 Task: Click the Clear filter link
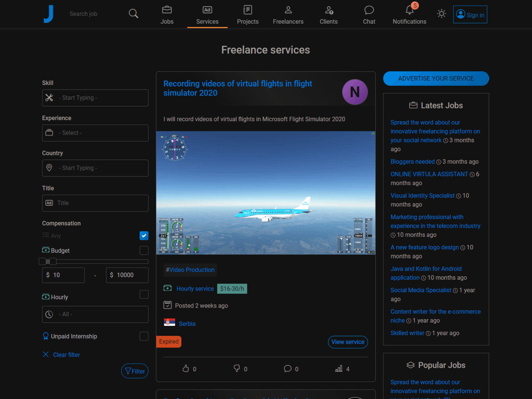tap(66, 355)
